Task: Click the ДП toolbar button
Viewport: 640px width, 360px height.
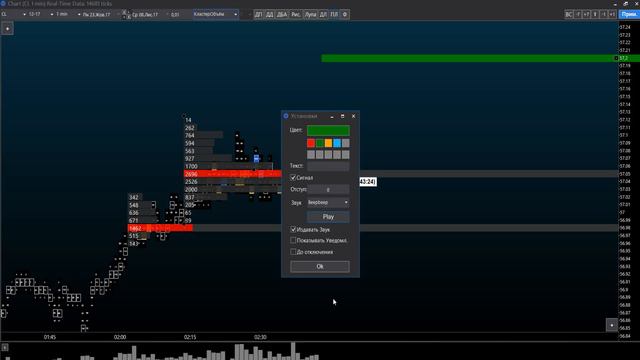Action: (x=258, y=14)
